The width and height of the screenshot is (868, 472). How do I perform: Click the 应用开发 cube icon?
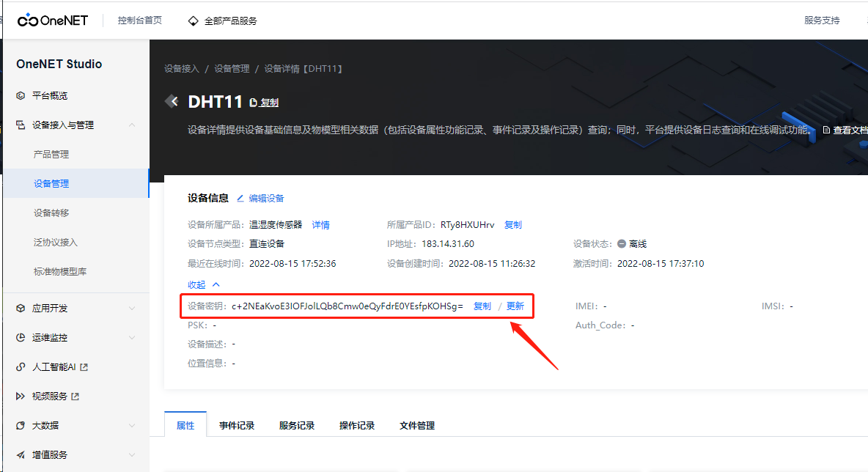point(21,309)
